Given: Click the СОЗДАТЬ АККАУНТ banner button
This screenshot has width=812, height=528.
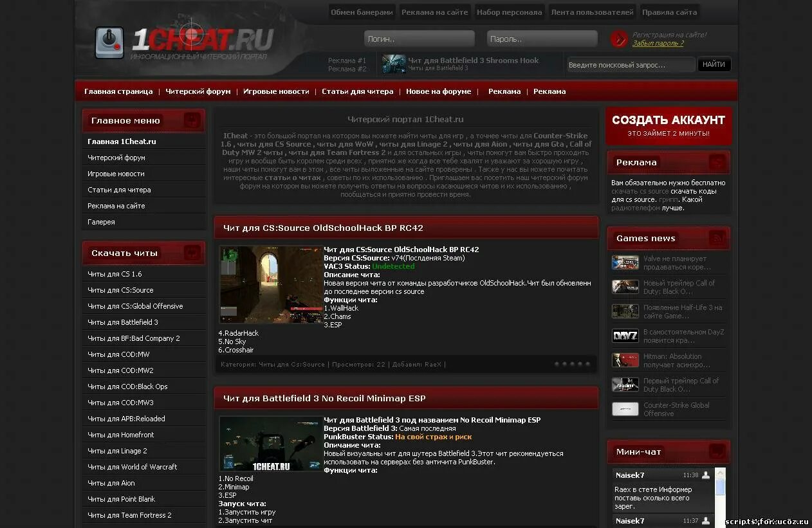Looking at the screenshot, I should (669, 125).
